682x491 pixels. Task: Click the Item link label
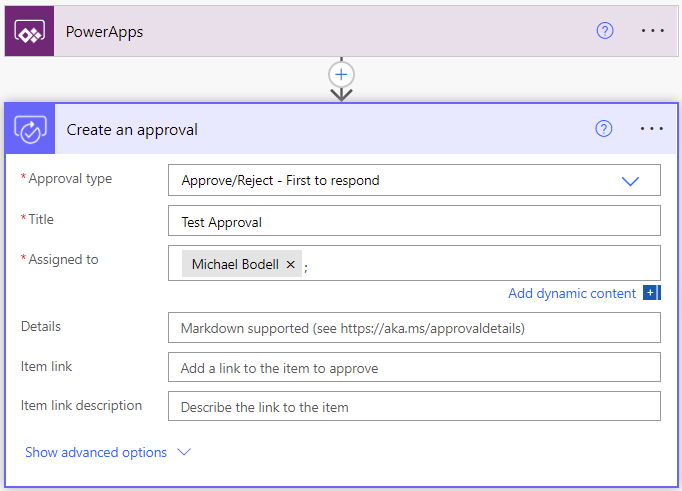point(47,367)
